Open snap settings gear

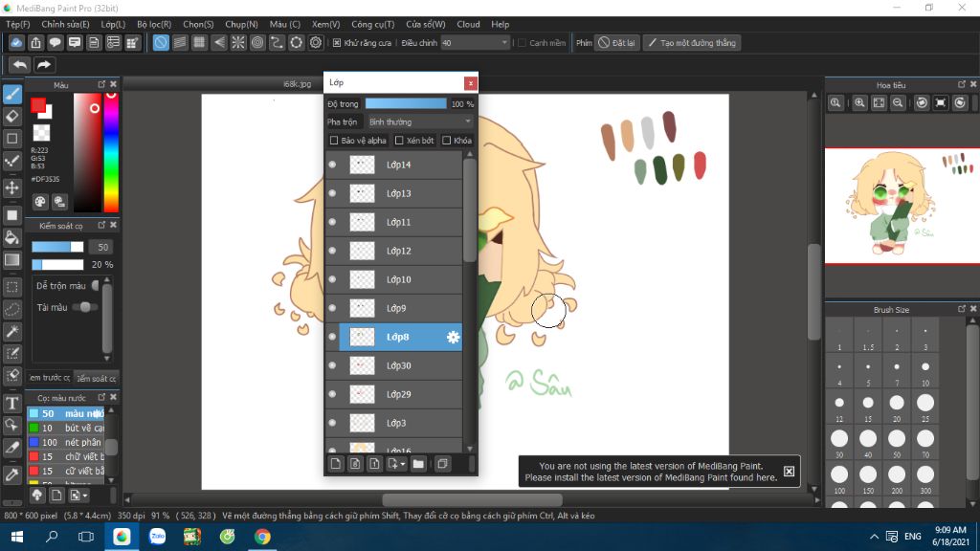(316, 42)
